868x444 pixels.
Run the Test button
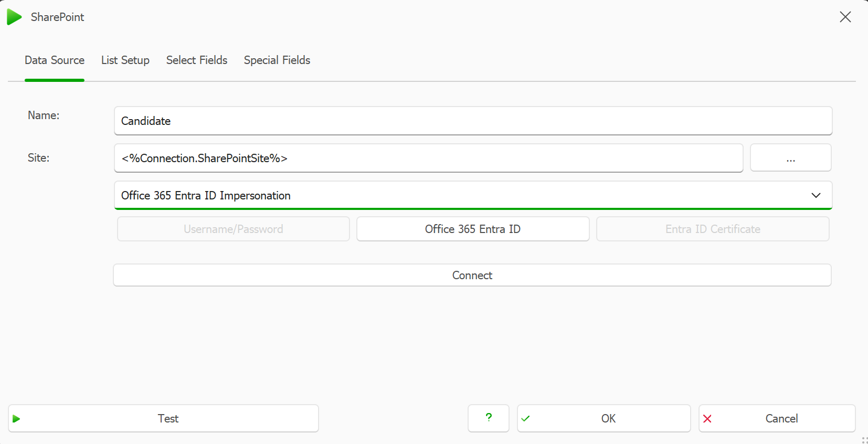(163, 418)
